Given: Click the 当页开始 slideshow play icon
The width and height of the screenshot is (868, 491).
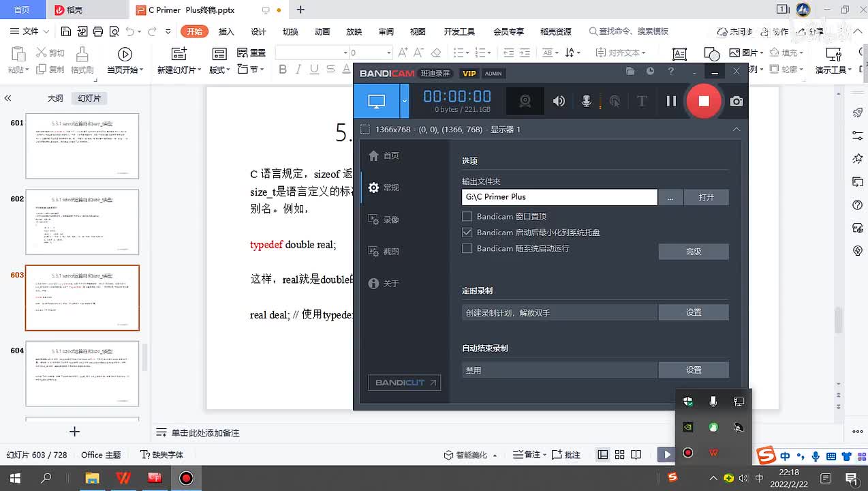Looking at the screenshot, I should coord(125,55).
